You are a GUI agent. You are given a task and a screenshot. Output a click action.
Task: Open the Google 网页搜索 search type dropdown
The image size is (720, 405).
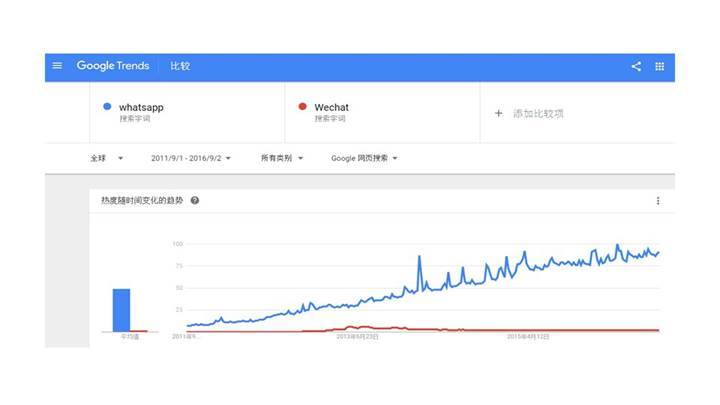(x=364, y=158)
